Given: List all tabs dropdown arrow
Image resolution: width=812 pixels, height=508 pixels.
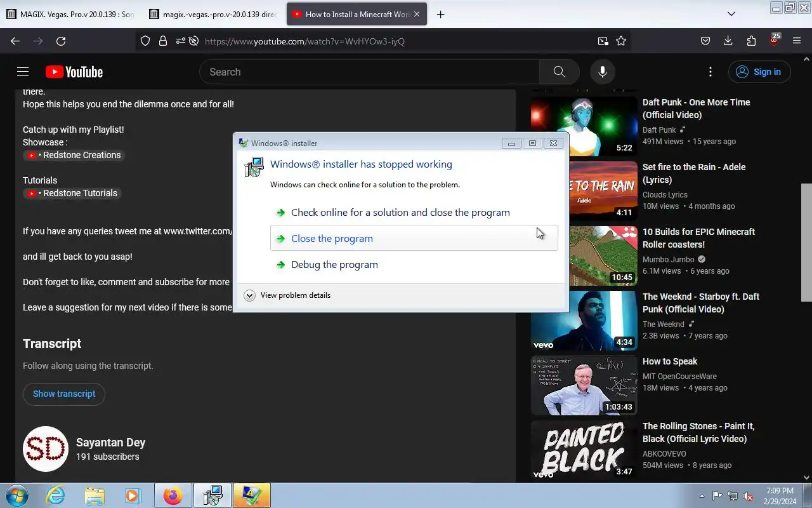Looking at the screenshot, I should (731, 13).
